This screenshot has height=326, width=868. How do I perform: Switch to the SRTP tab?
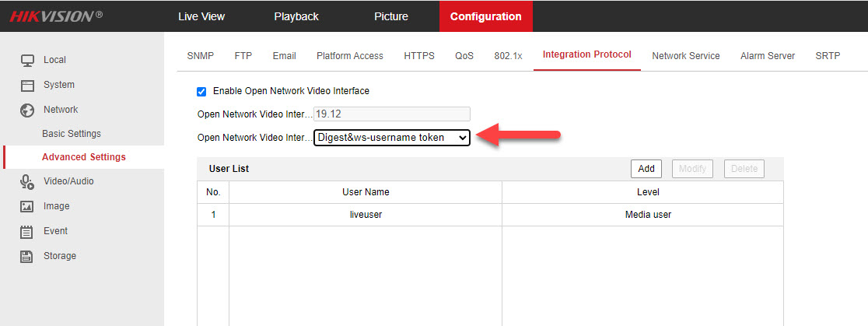[x=828, y=56]
